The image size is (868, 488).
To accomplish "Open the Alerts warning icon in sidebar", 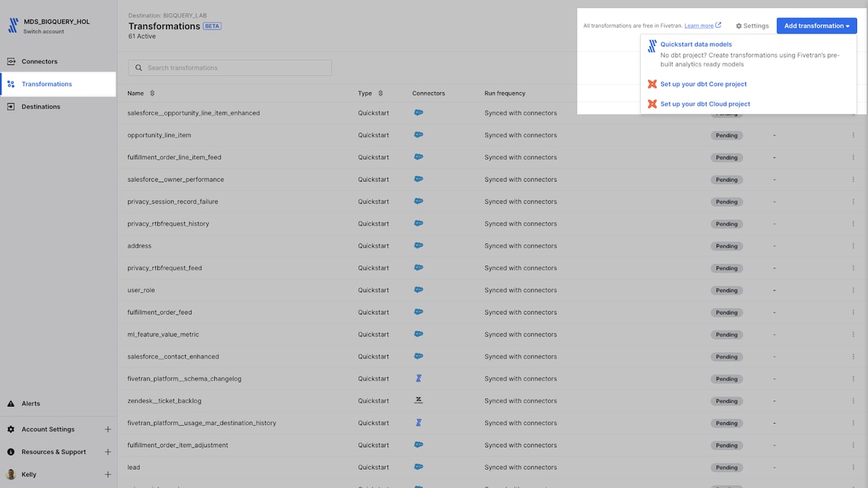I will [11, 403].
